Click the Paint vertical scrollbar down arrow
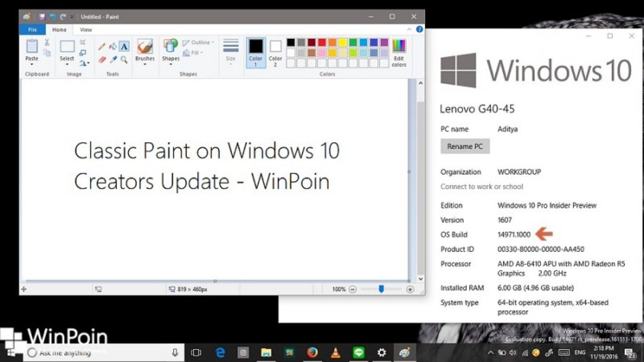644x362 pixels. point(421,279)
